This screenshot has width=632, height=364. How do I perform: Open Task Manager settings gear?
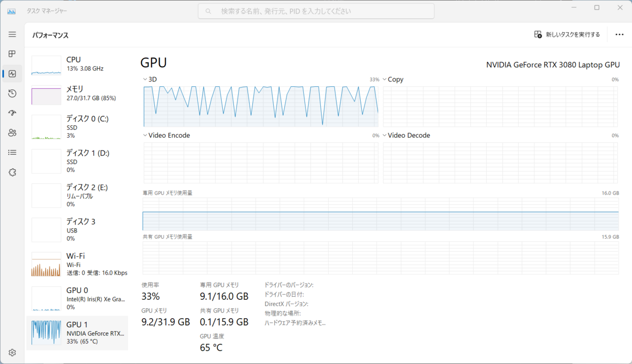click(12, 352)
